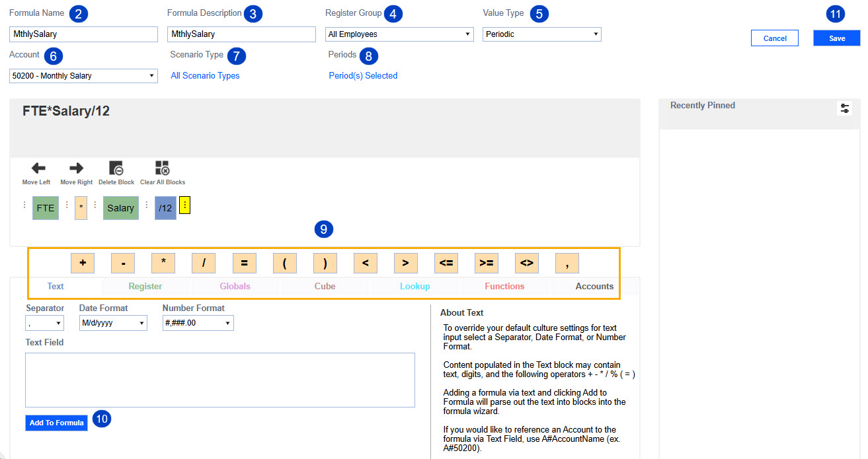This screenshot has width=868, height=459.
Task: Click the Add To Formula button
Action: point(56,423)
